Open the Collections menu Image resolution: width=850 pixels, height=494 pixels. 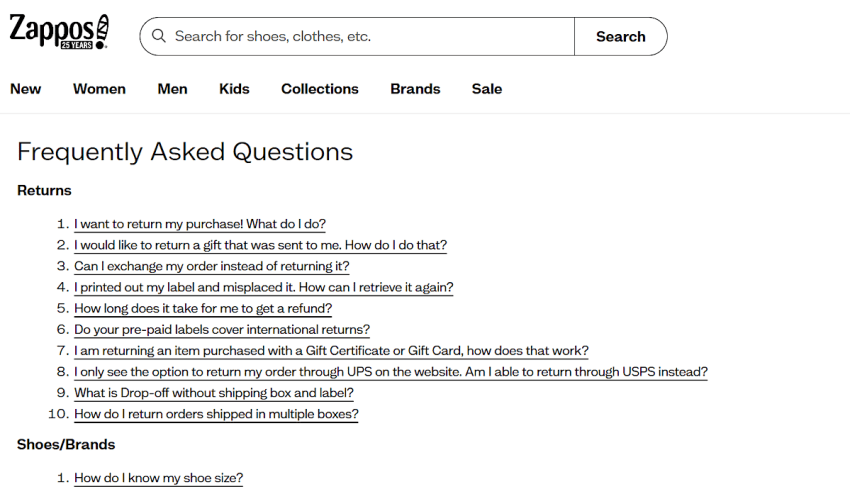(x=320, y=89)
